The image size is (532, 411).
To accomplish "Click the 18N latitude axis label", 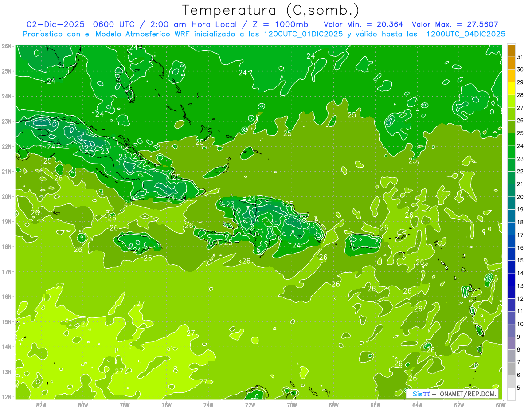I will [6, 247].
